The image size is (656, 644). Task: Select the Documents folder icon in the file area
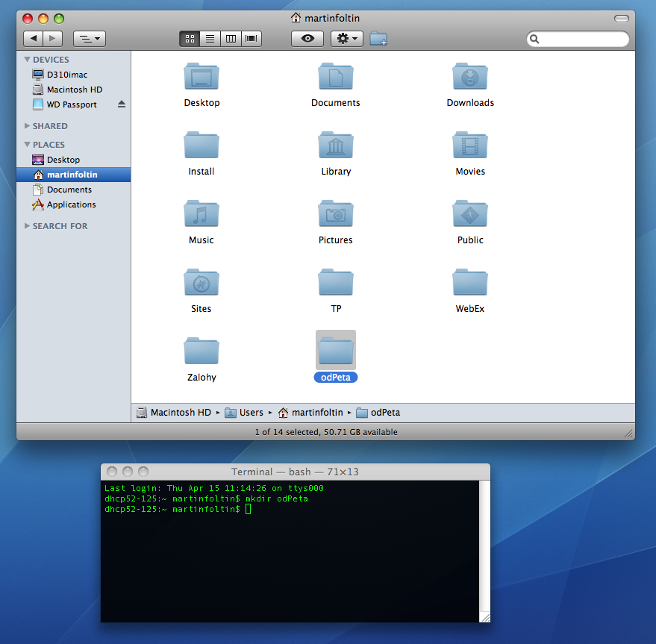click(x=336, y=77)
